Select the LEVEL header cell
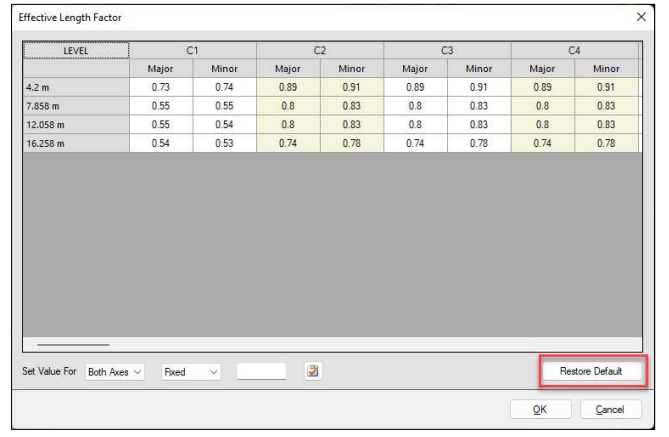Viewport: 669px width, 437px height. pyautogui.click(x=76, y=50)
